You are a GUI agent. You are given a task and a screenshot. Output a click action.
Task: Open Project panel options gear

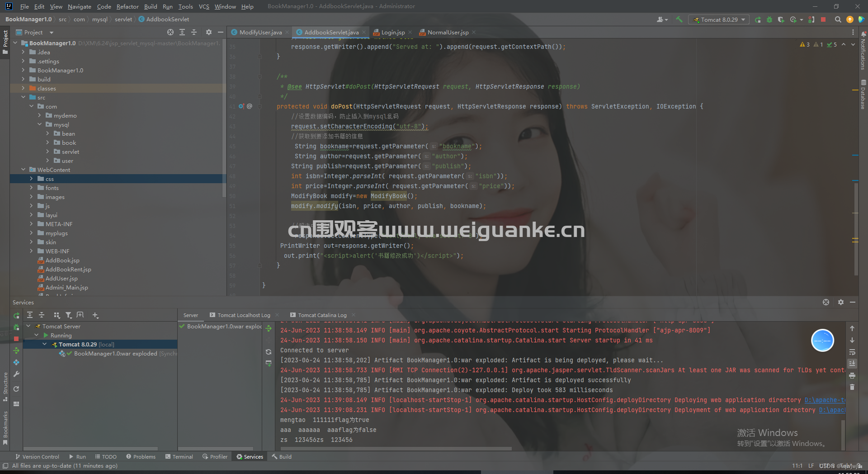[208, 32]
